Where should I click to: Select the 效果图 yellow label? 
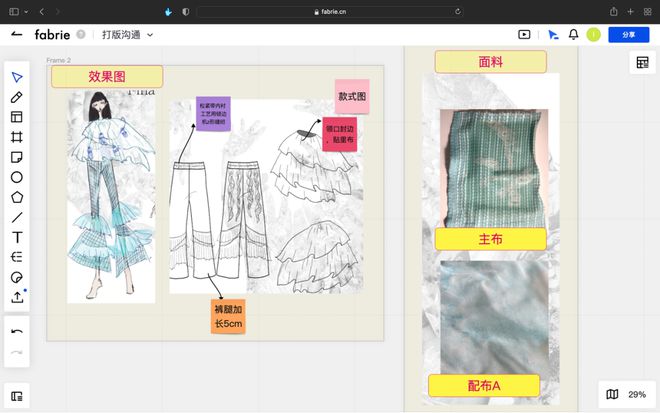pos(107,76)
